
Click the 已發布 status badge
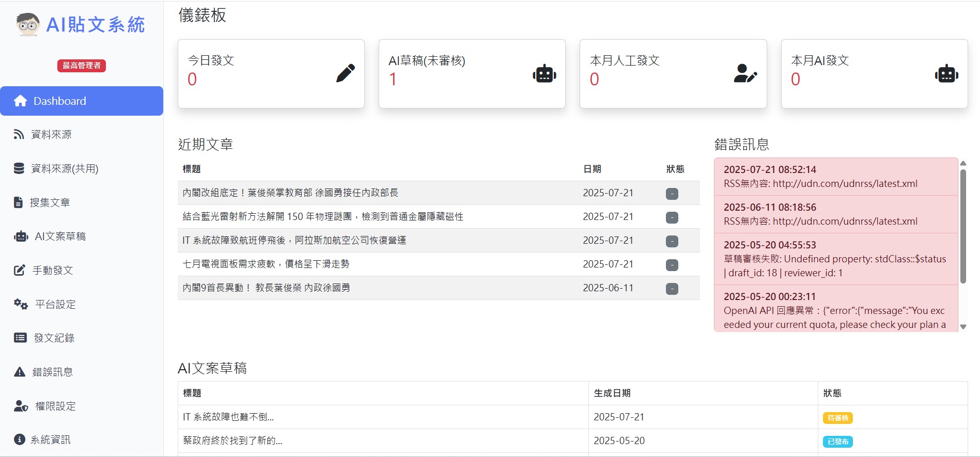pyautogui.click(x=837, y=442)
